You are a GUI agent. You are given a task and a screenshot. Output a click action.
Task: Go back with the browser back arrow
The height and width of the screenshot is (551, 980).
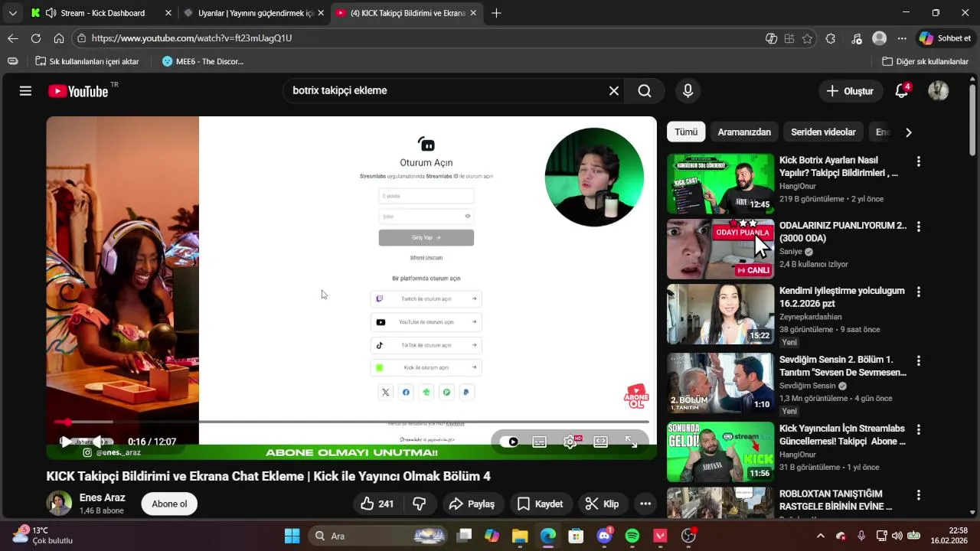[13, 38]
